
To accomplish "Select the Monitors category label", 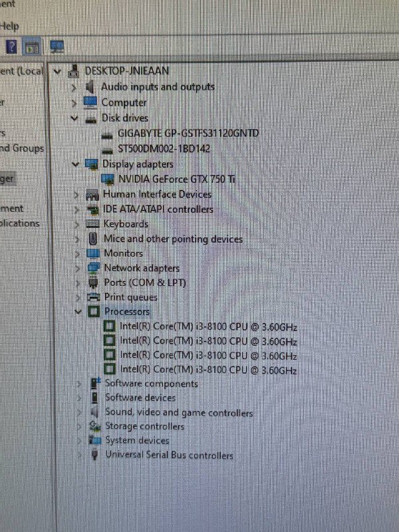I will (x=123, y=253).
